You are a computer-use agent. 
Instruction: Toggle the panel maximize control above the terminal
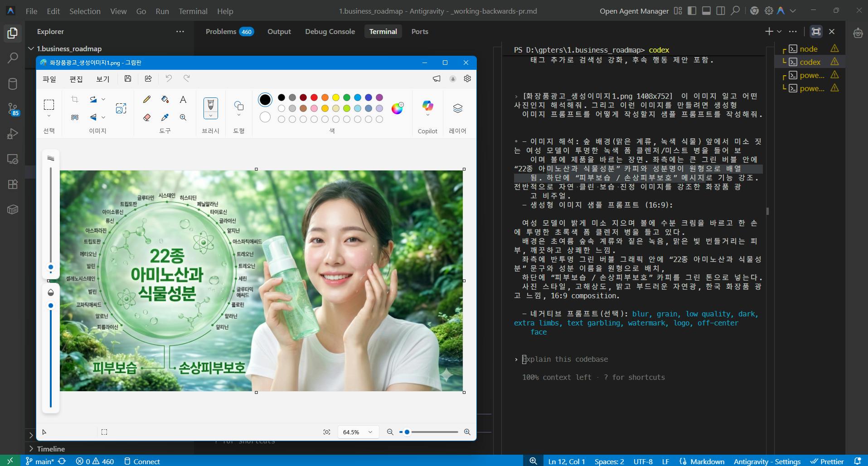816,31
